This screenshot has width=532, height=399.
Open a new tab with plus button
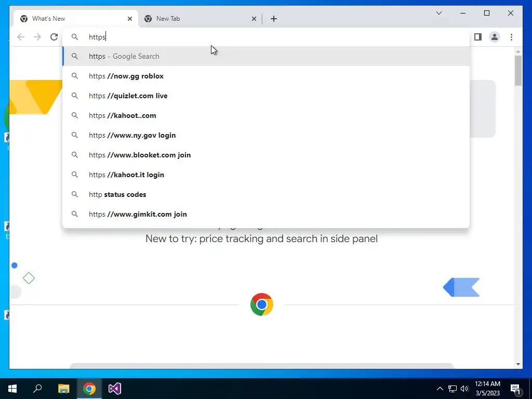click(x=273, y=19)
